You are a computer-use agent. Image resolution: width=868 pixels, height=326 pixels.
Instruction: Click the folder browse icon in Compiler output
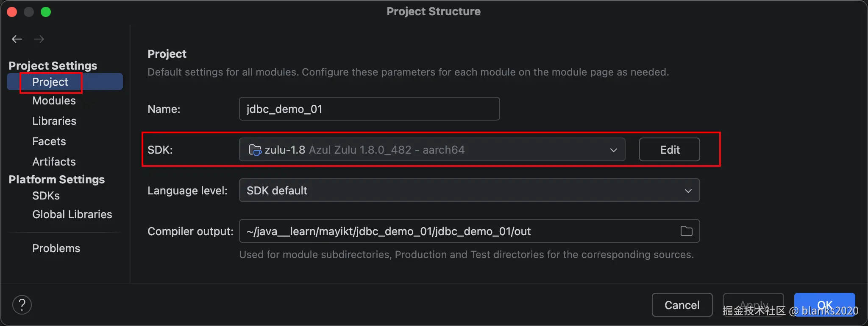pos(686,231)
